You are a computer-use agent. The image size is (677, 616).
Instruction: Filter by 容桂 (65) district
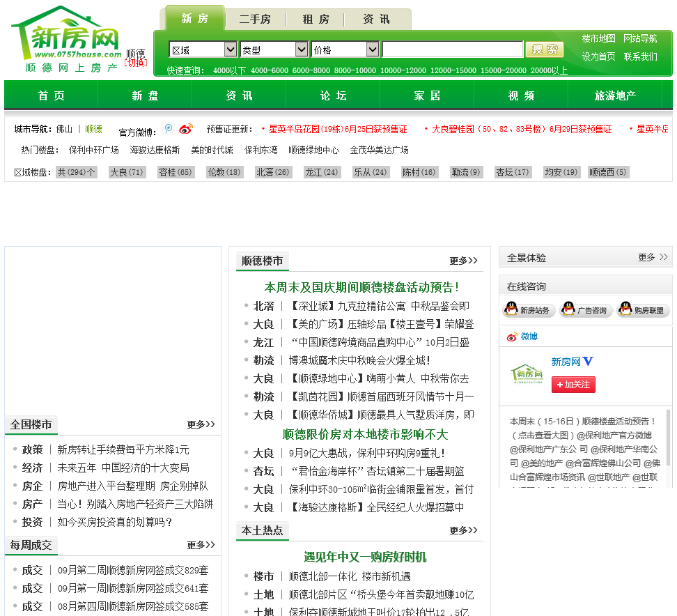pos(176,172)
